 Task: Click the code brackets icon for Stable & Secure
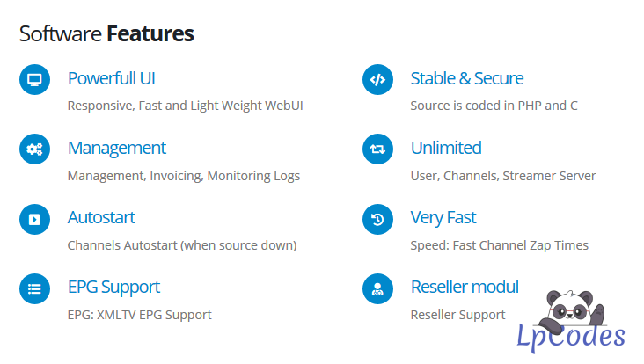(x=377, y=80)
